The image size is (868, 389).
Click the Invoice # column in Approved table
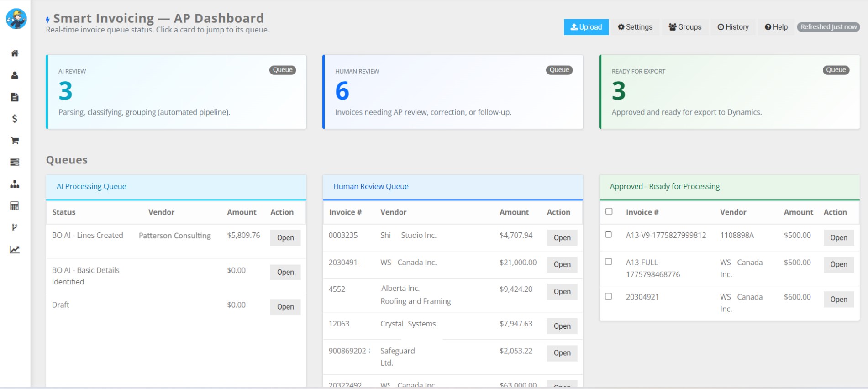tap(642, 212)
